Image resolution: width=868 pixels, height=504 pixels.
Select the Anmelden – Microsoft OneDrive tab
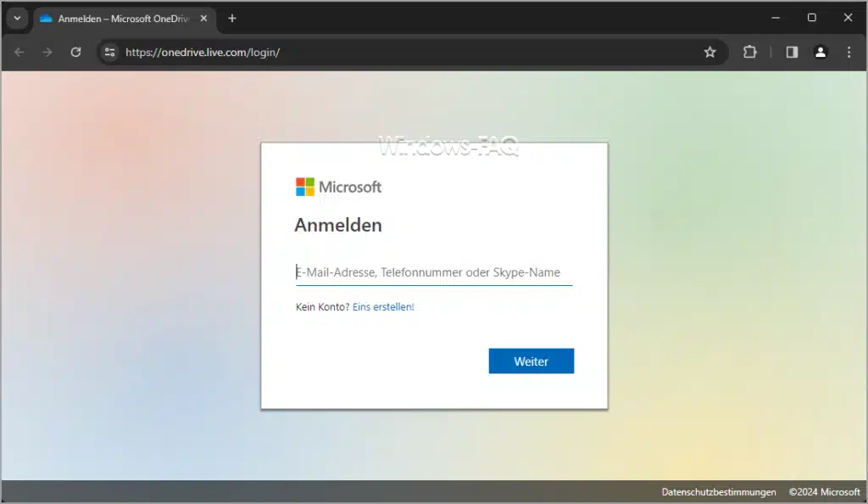coord(124,19)
